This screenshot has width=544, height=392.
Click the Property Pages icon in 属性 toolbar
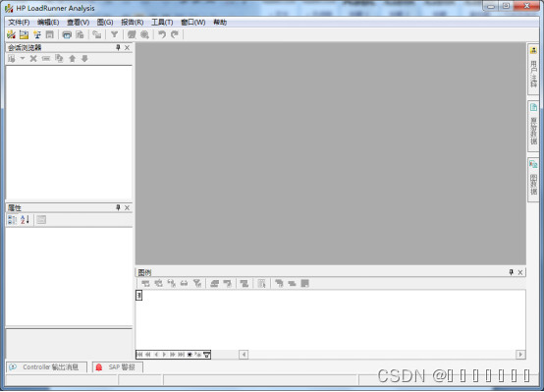pos(41,220)
